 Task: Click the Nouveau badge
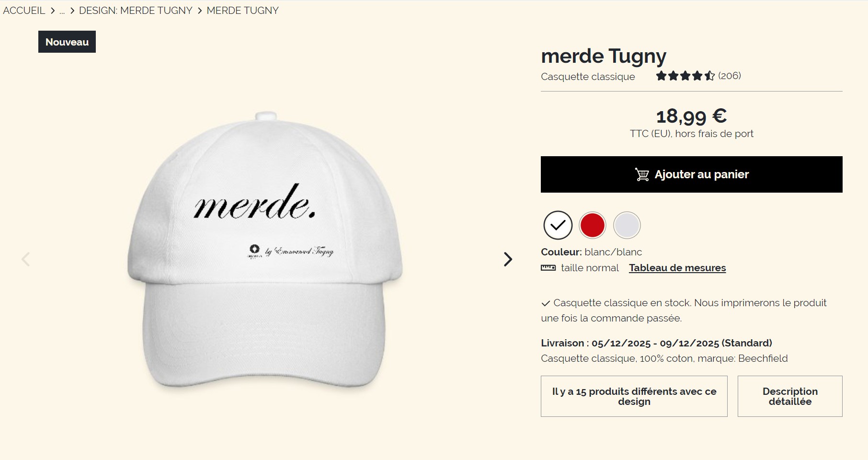coord(67,42)
